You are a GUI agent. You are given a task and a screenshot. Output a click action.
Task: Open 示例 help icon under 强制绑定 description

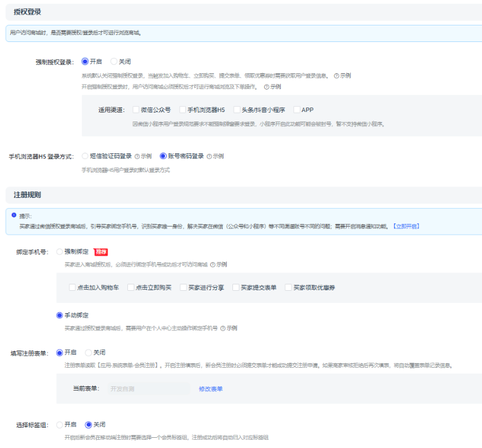click(x=212, y=264)
